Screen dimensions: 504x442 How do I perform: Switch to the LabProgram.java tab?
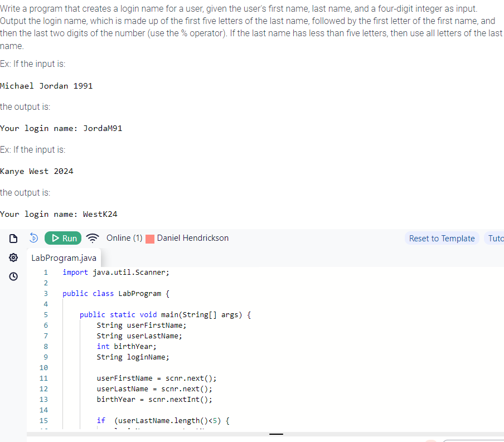tap(64, 258)
